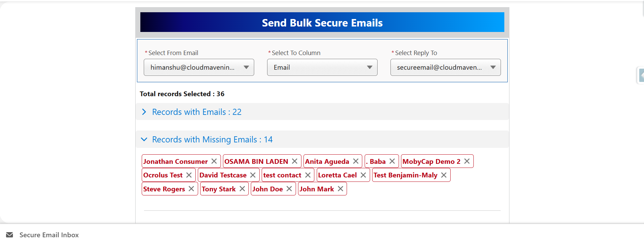Click test contact name text
The image size is (644, 242).
point(282,175)
